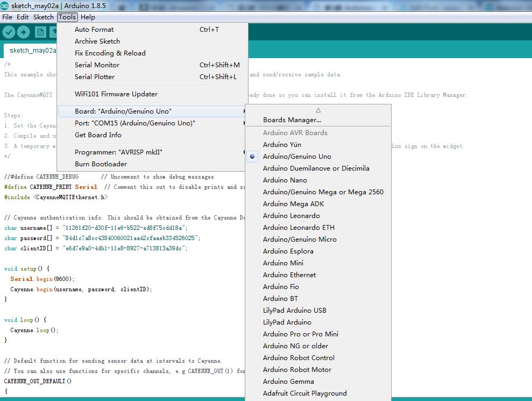Image resolution: width=532 pixels, height=401 pixels.
Task: Open the Serial Monitor
Action: [152, 65]
